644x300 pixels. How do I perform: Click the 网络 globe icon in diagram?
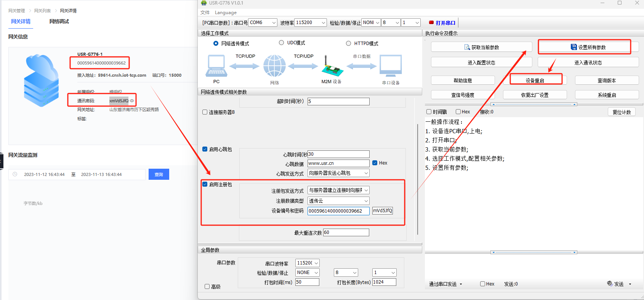[x=274, y=66]
